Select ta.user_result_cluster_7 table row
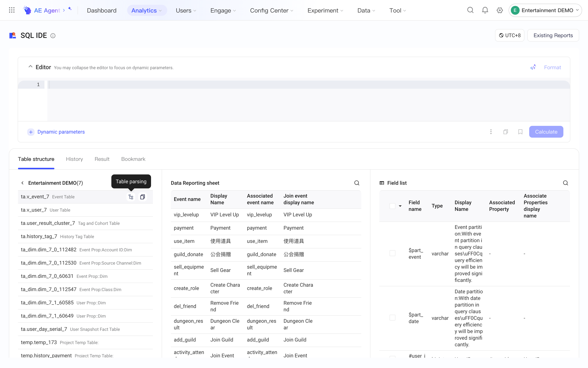 pyautogui.click(x=85, y=223)
